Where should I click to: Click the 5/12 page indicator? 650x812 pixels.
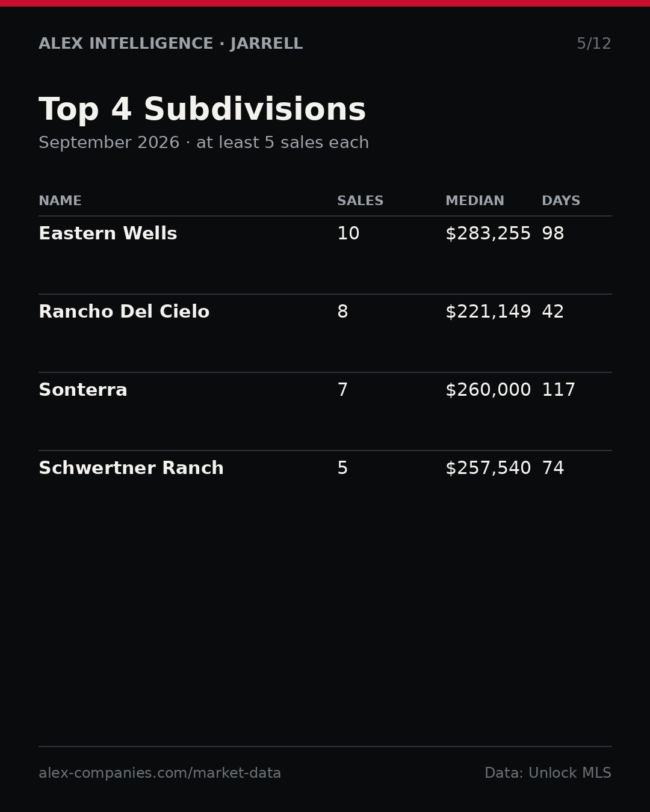594,44
